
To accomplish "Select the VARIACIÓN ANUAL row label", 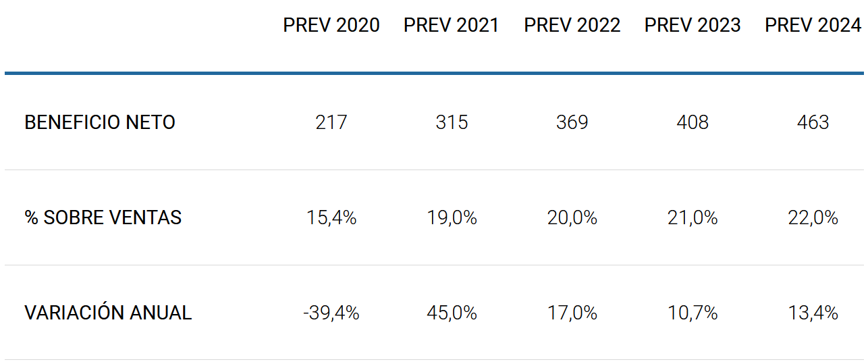I will (x=108, y=313).
